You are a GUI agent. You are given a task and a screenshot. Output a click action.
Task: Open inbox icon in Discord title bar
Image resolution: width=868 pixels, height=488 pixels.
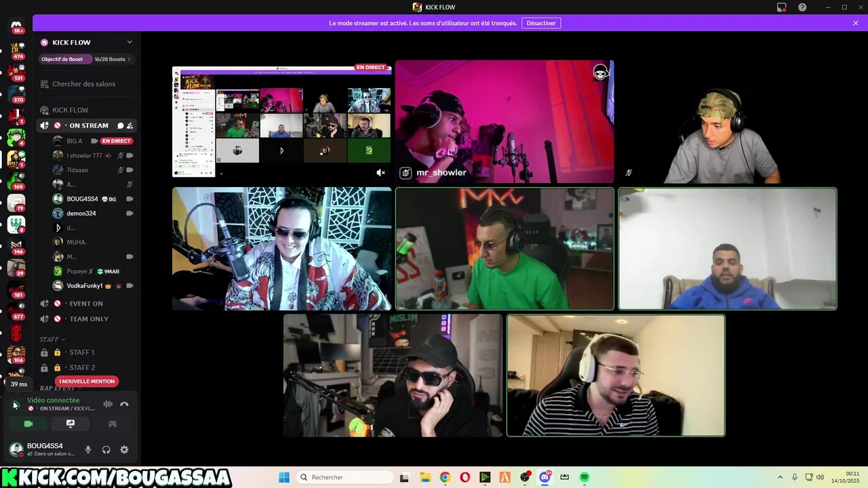(782, 7)
